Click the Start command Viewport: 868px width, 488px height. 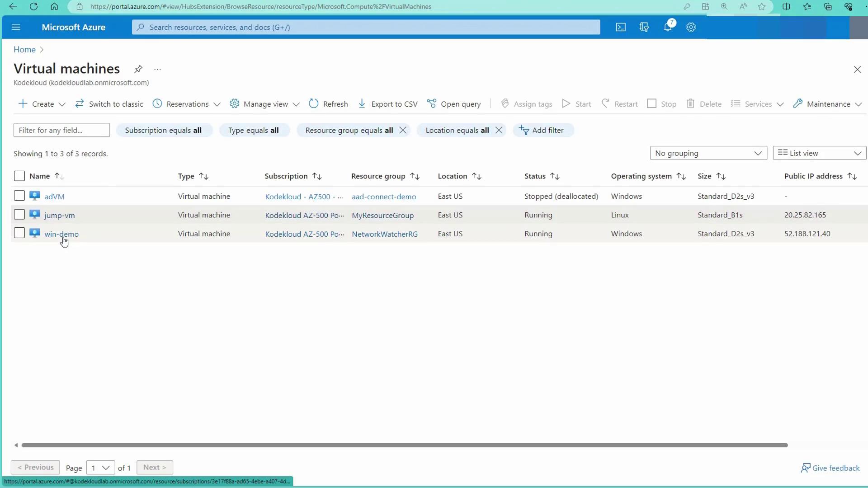click(576, 104)
